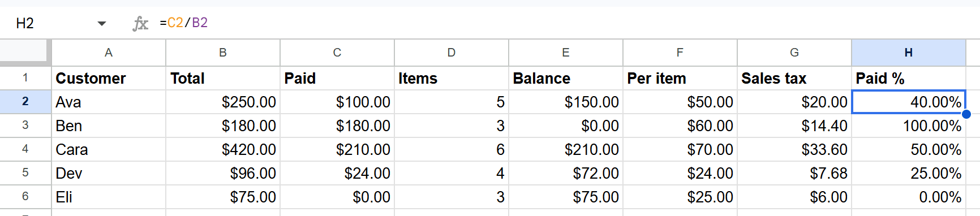The height and width of the screenshot is (216, 980).
Task: Select Ava's balance $150.00
Action: coord(566,102)
